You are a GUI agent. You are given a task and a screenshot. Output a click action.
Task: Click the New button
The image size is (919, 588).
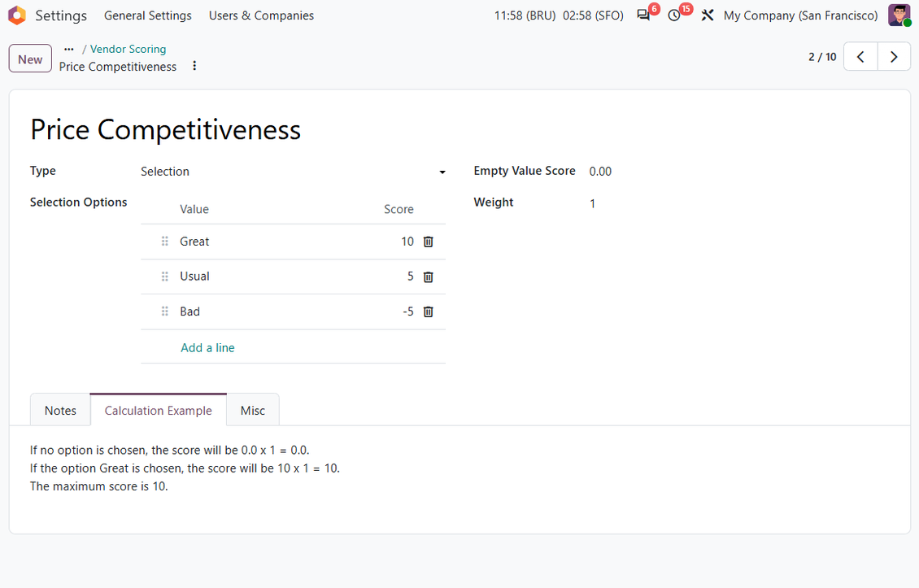[x=30, y=59]
